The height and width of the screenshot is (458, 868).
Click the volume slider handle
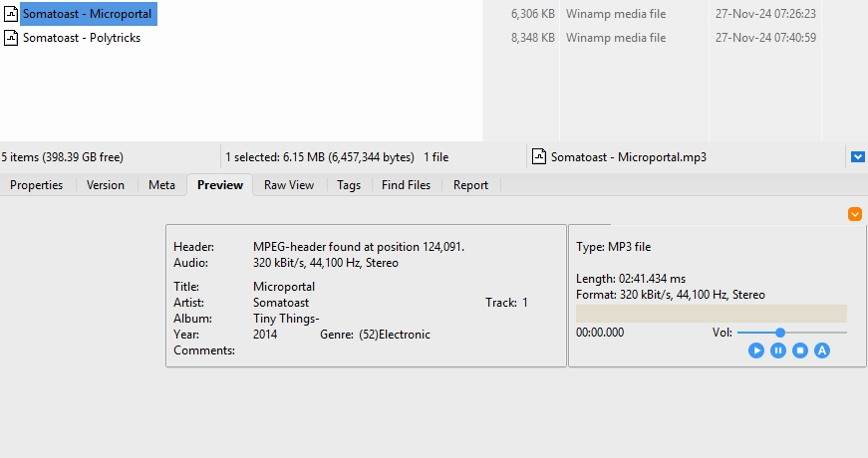(780, 333)
